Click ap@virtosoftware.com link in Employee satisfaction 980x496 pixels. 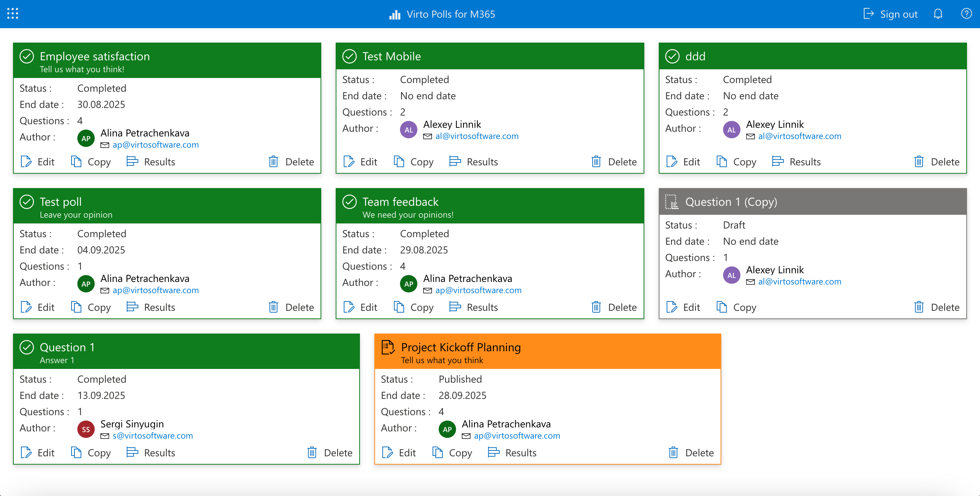coord(155,145)
